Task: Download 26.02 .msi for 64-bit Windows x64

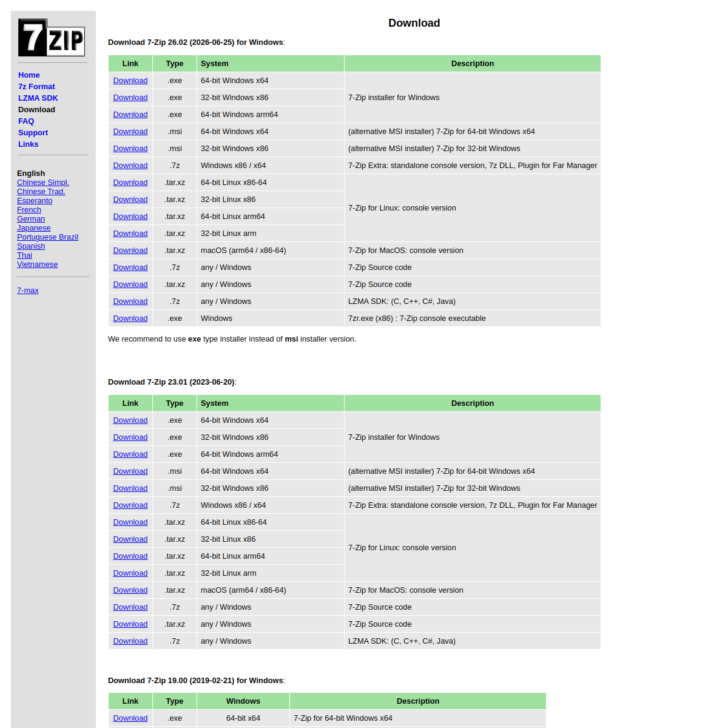Action: click(x=130, y=132)
